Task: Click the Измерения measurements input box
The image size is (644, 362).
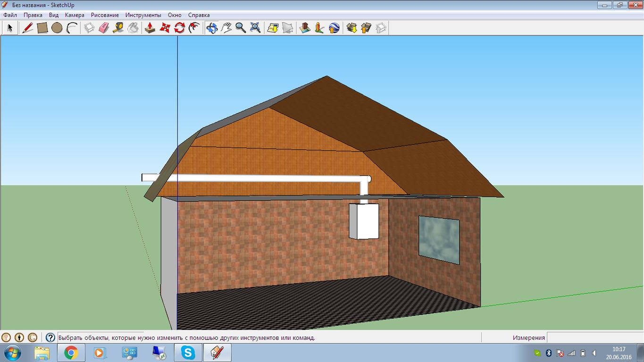Action: coord(594,337)
